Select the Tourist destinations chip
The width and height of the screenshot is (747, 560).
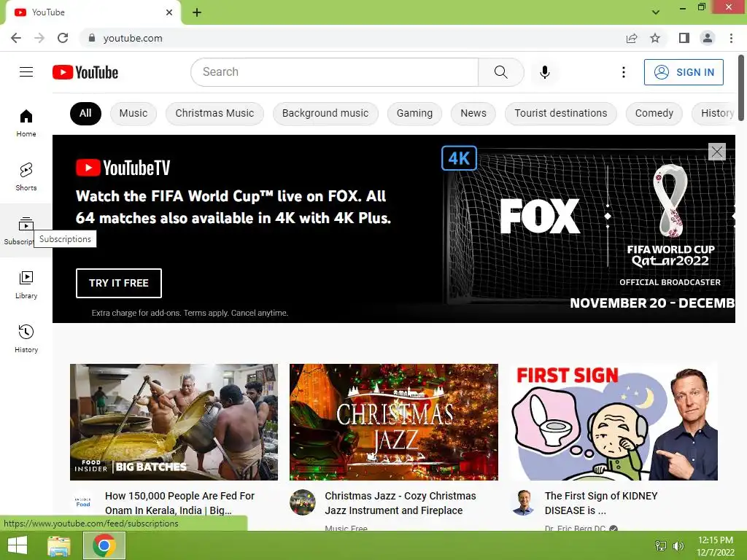point(561,113)
